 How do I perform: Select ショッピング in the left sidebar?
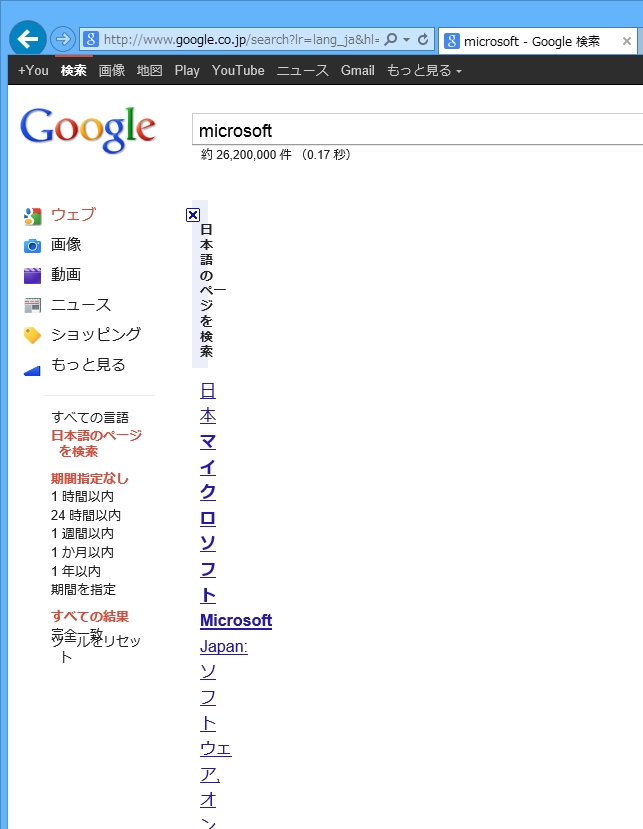pos(96,334)
